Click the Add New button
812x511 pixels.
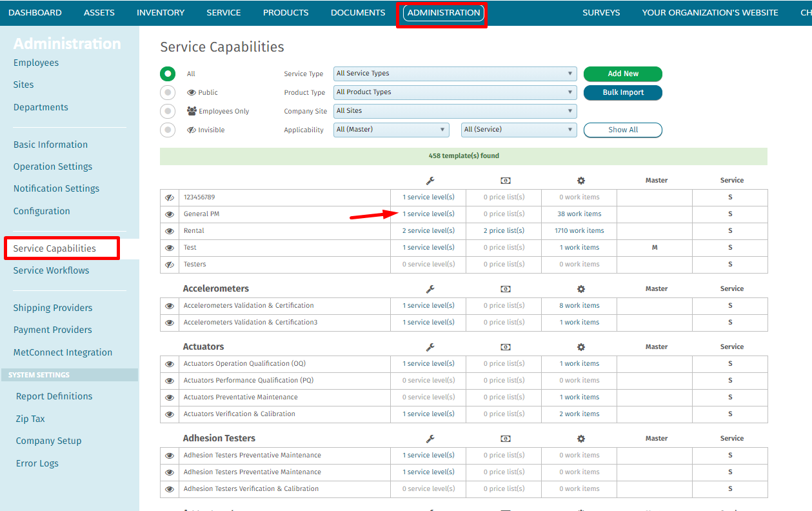coord(623,74)
